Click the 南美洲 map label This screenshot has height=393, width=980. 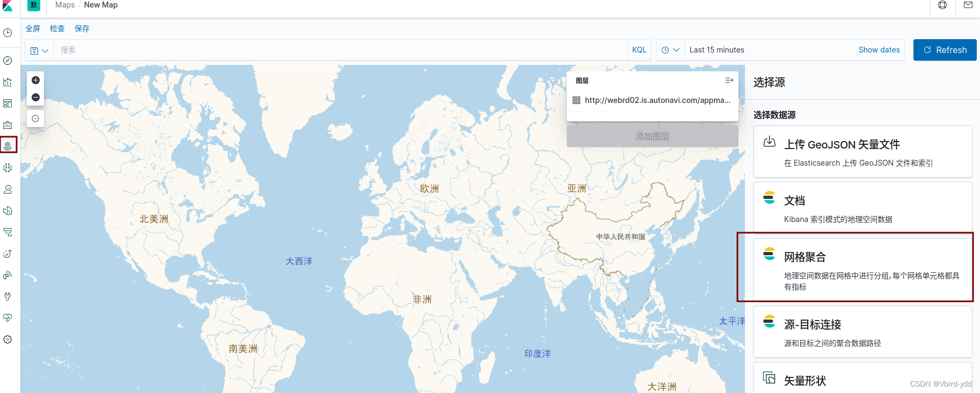pyautogui.click(x=243, y=348)
